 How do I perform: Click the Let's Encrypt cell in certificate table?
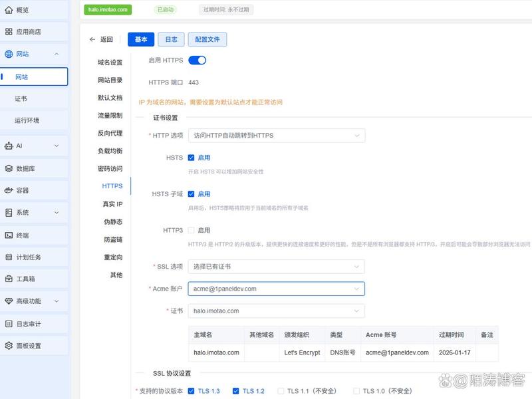302,353
